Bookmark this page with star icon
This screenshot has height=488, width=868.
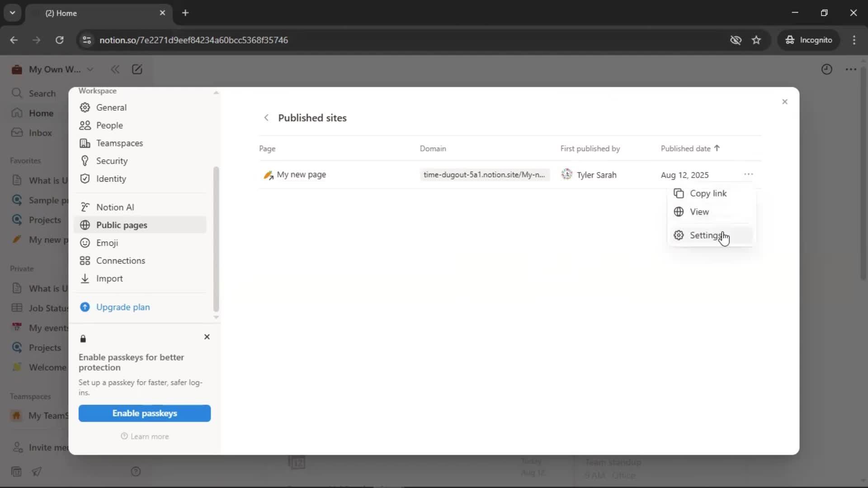tap(756, 40)
